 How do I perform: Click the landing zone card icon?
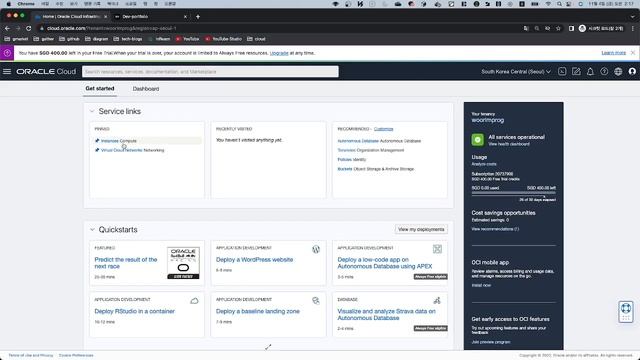point(316,301)
